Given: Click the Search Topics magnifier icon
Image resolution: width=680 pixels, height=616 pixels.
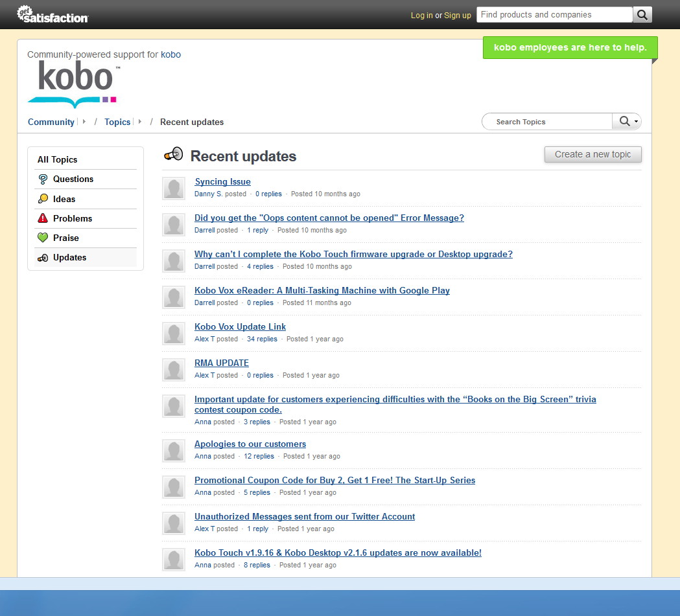Looking at the screenshot, I should pos(624,121).
